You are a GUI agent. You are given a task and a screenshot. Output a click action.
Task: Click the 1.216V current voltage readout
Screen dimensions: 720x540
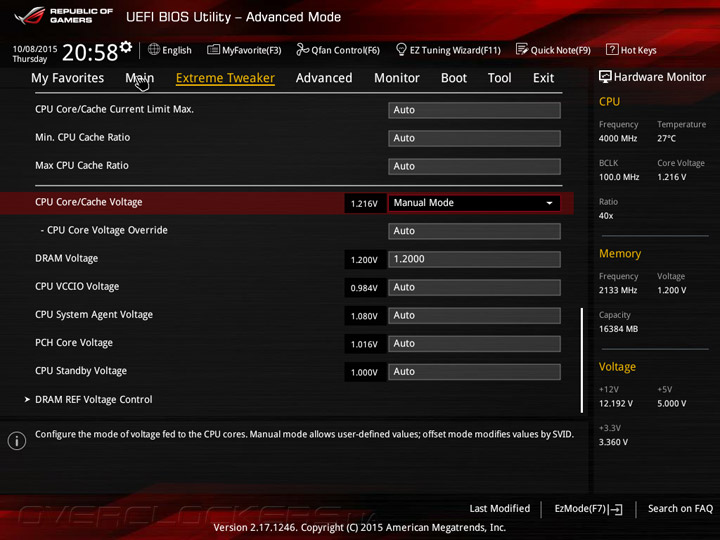pos(364,203)
